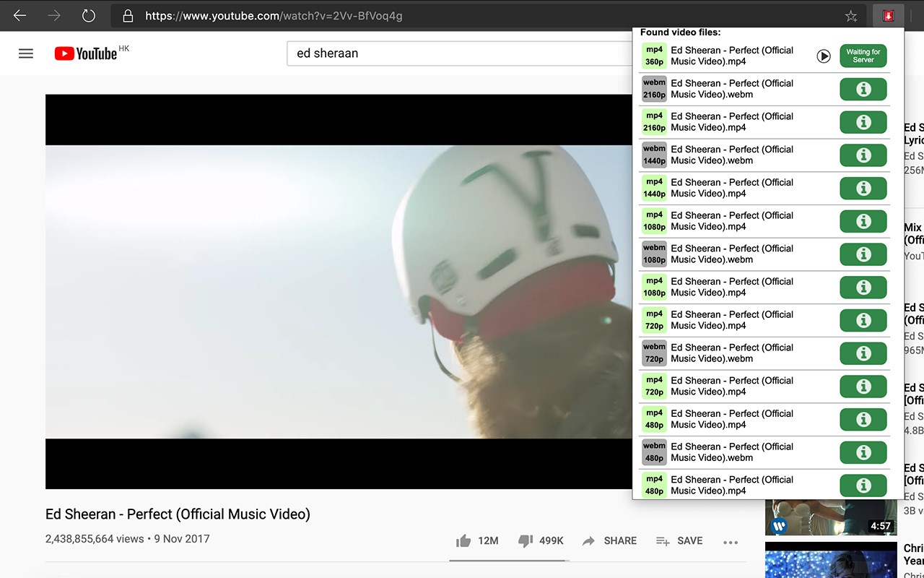This screenshot has width=924, height=578.
Task: Open the three-dot more actions menu
Action: point(731,542)
